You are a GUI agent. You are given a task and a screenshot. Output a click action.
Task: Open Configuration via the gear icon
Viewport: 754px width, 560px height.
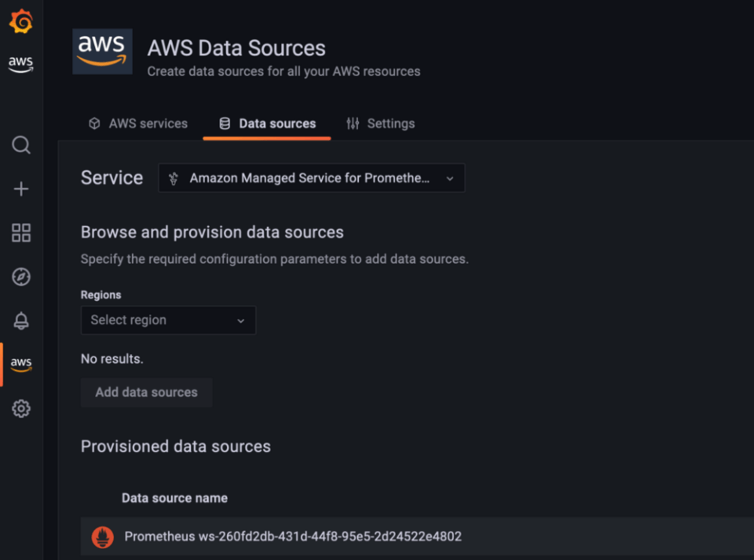click(x=21, y=408)
